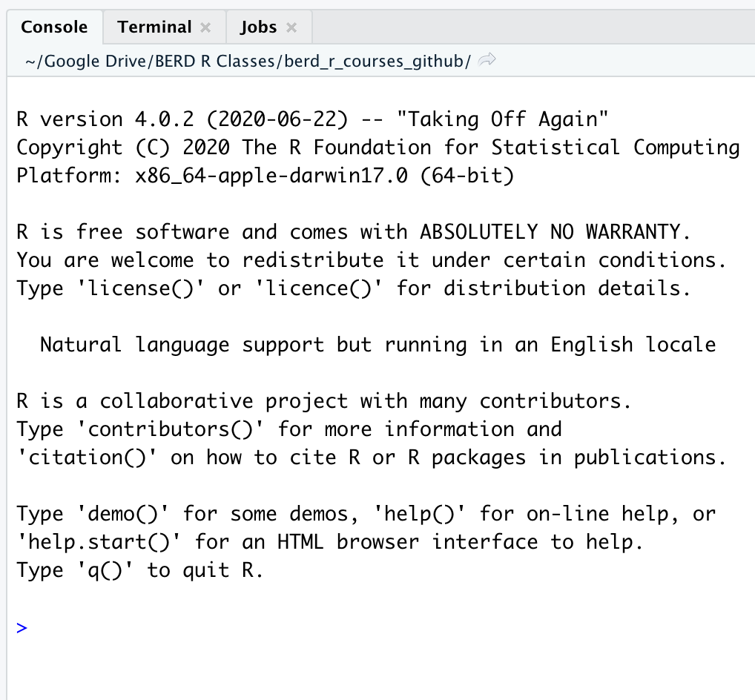This screenshot has width=755, height=700.
Task: Click the view working directory arrow icon
Action: [x=487, y=60]
